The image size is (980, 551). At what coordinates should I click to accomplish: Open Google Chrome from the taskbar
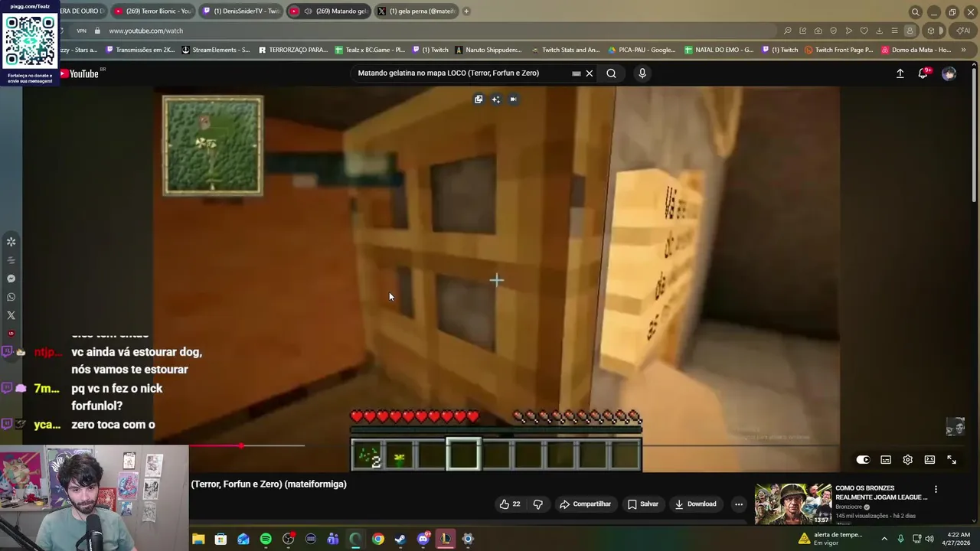tap(378, 539)
